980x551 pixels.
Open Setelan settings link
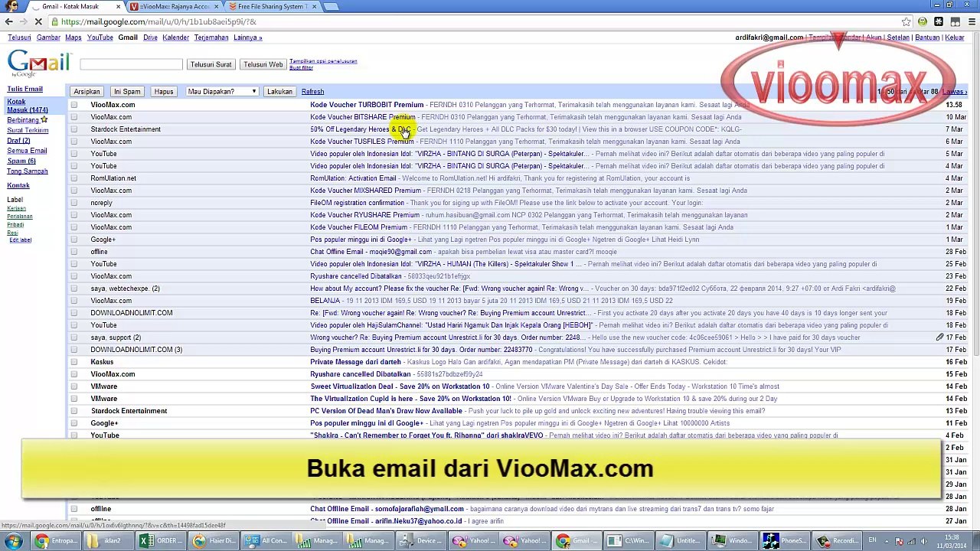pos(898,37)
